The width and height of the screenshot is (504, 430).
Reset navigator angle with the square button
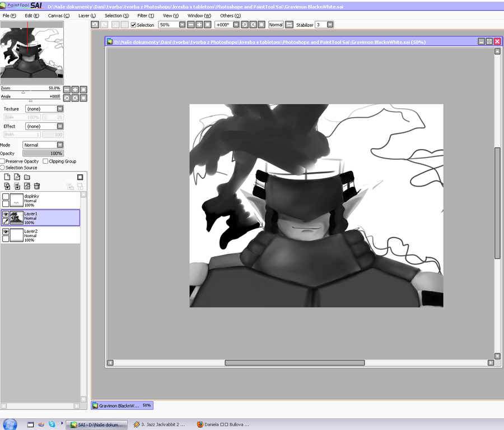pyautogui.click(x=83, y=98)
